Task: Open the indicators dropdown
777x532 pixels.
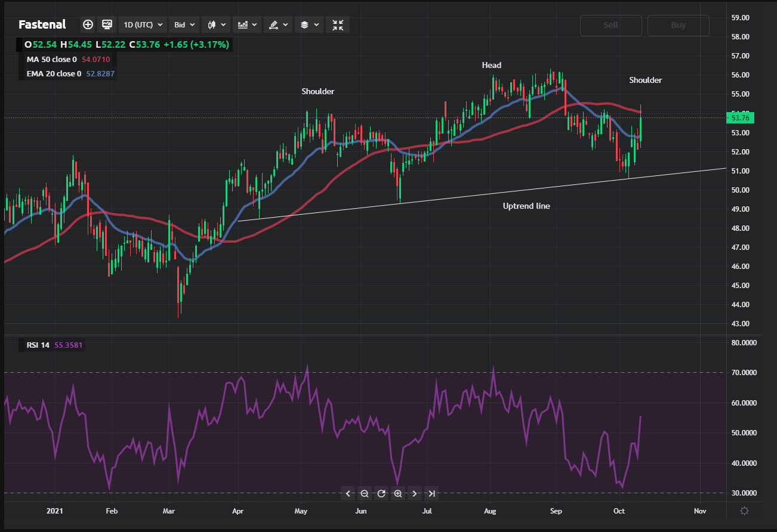Action: pos(247,25)
